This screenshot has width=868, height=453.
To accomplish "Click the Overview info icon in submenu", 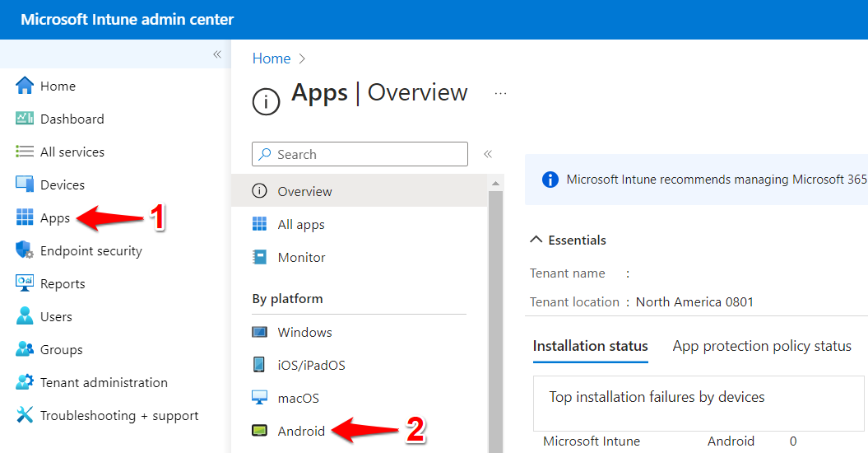I will (259, 191).
